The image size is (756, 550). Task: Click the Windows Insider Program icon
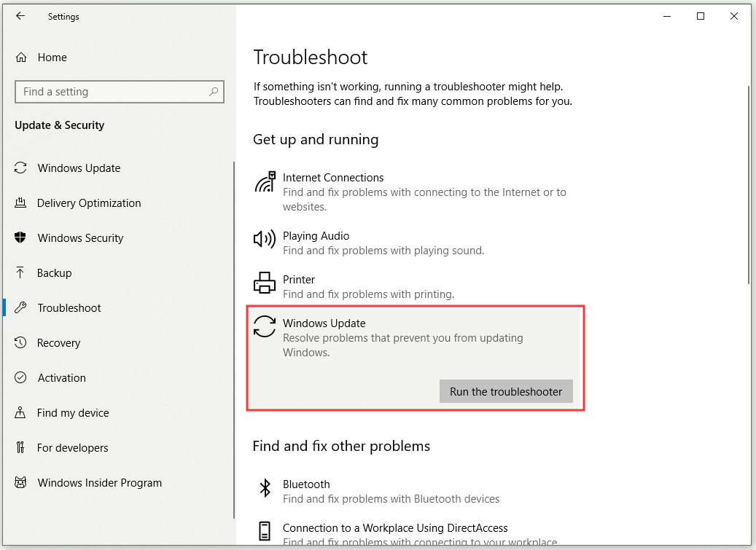pos(21,483)
